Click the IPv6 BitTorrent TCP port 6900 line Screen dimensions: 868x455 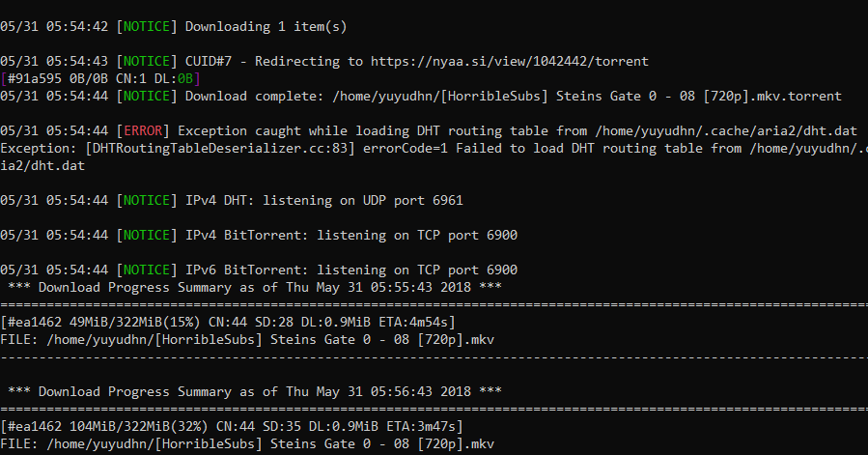[x=259, y=270]
